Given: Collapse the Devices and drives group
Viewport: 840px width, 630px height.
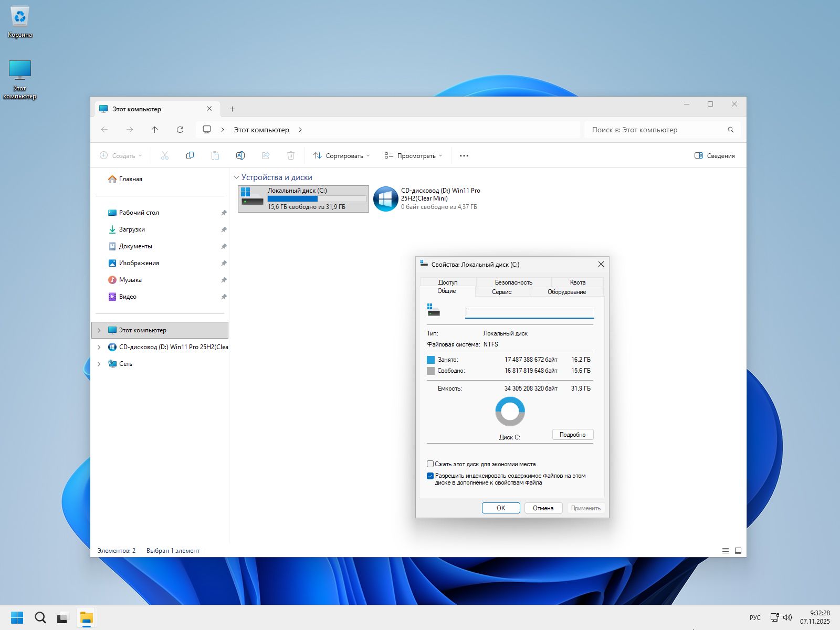Looking at the screenshot, I should pyautogui.click(x=236, y=177).
